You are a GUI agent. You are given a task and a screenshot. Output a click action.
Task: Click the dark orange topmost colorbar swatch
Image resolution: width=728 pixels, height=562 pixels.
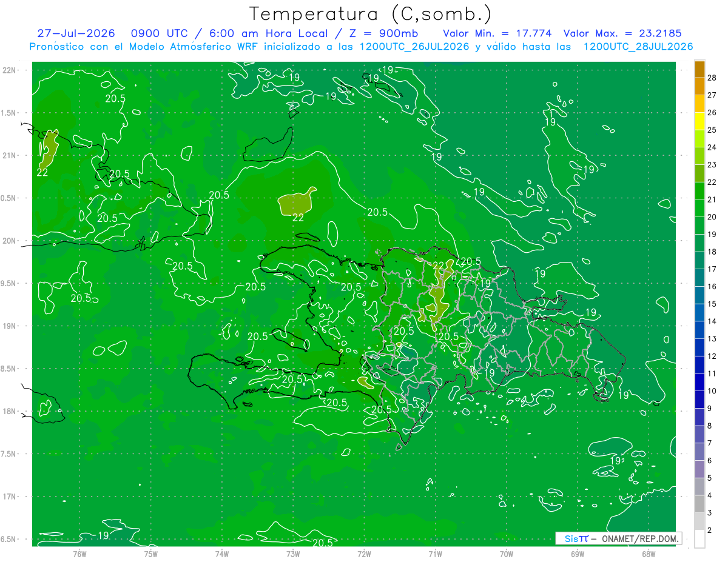(x=699, y=69)
